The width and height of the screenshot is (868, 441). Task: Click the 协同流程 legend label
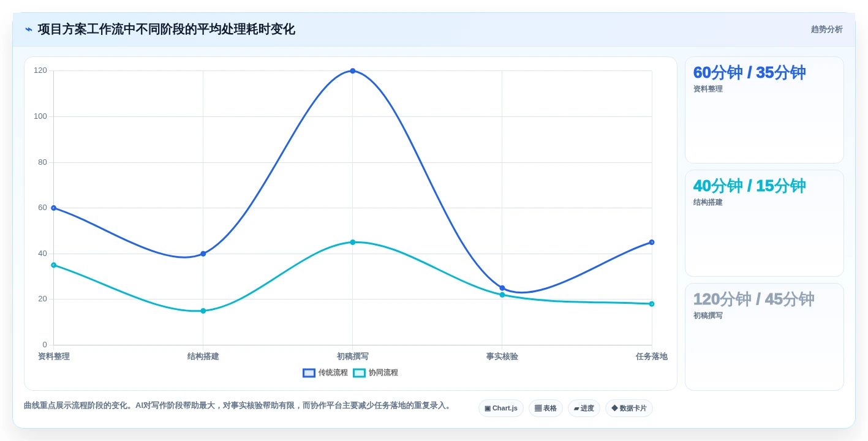tap(383, 373)
